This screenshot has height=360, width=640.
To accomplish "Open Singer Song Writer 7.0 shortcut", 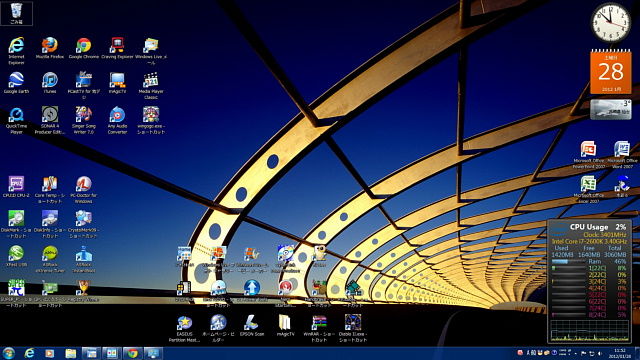I will [x=84, y=120].
